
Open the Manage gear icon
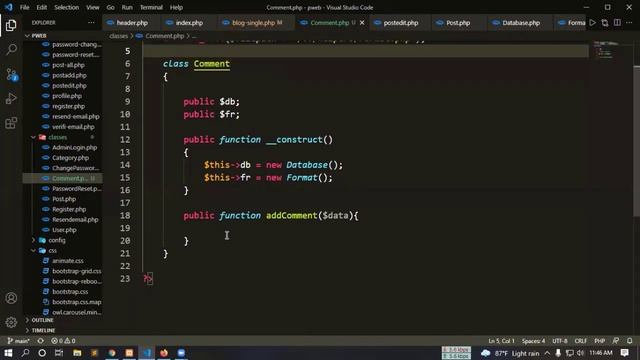pos(11,322)
